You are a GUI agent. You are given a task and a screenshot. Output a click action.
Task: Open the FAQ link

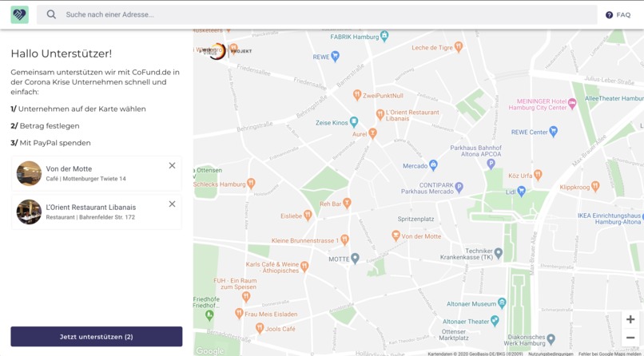point(618,14)
